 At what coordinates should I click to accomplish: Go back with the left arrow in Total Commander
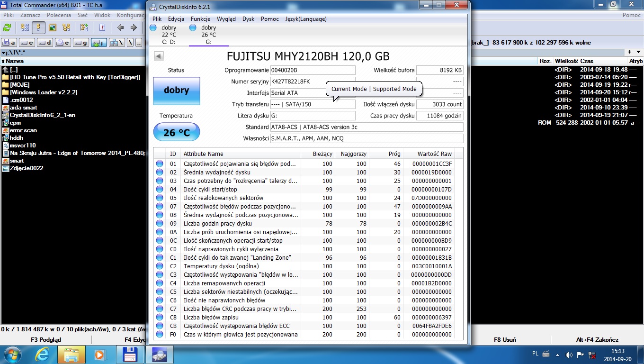[120, 27]
